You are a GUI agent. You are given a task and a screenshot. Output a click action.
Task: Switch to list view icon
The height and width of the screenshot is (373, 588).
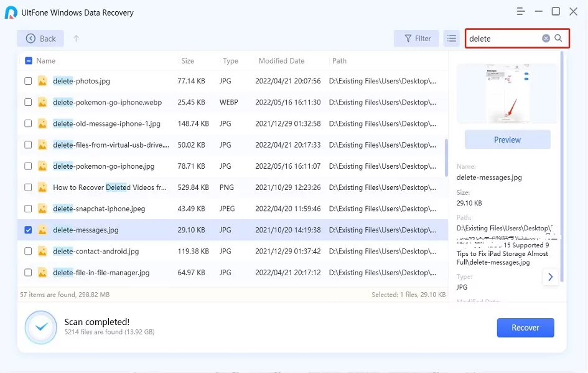pyautogui.click(x=452, y=39)
